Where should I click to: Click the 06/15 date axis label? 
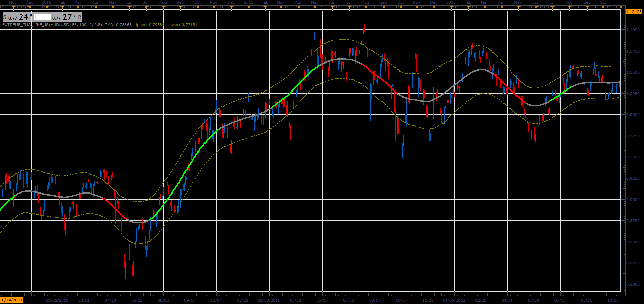click(x=137, y=300)
